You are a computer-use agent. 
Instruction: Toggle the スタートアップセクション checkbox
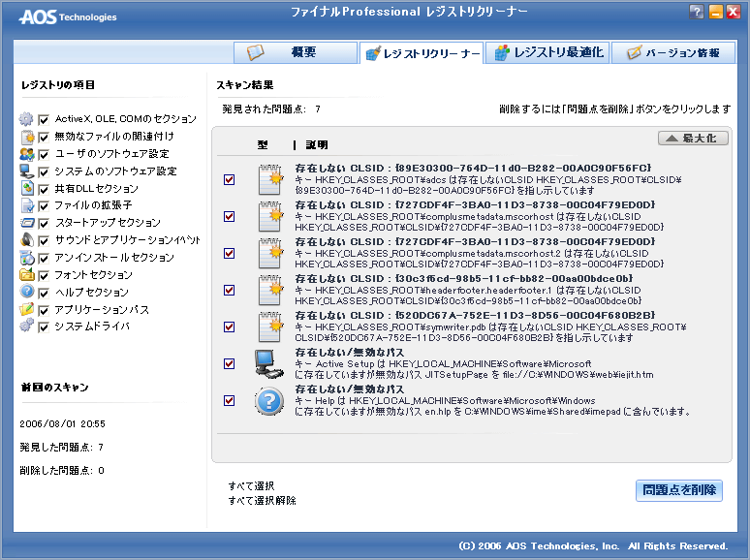pos(44,224)
